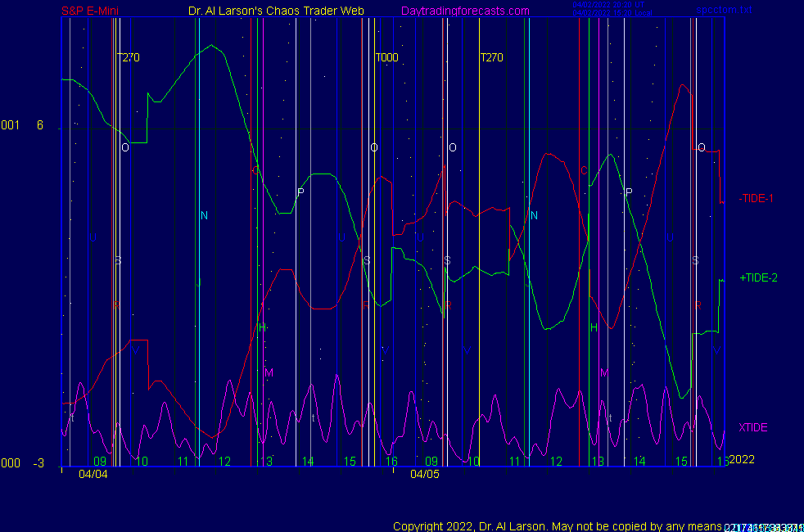Click the 2022 year label on axis
This screenshot has width=804, height=532.
[742, 459]
